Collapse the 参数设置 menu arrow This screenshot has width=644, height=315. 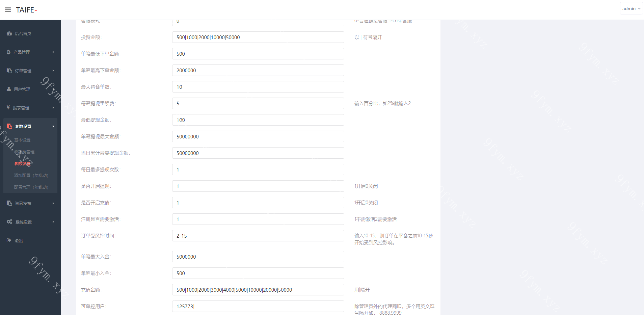point(53,126)
